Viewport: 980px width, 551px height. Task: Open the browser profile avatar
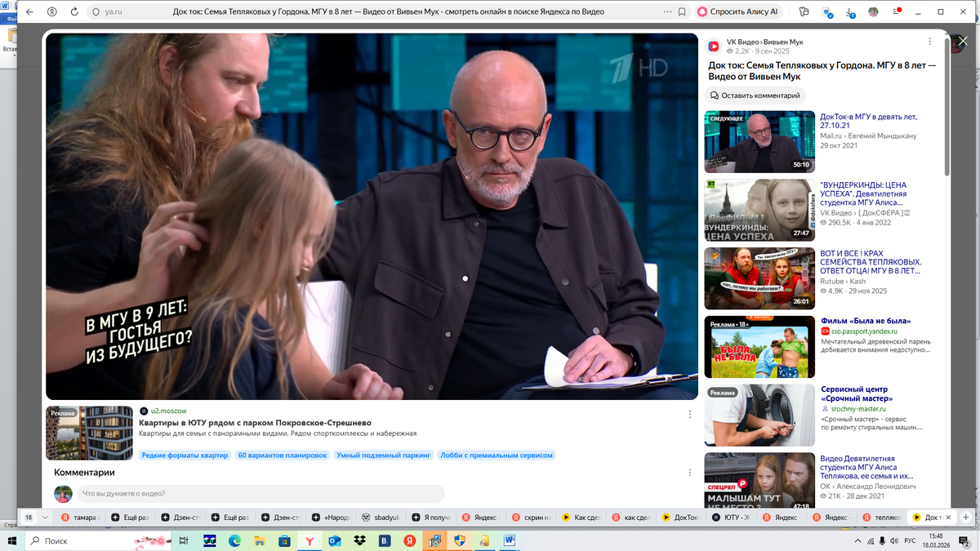point(873,12)
